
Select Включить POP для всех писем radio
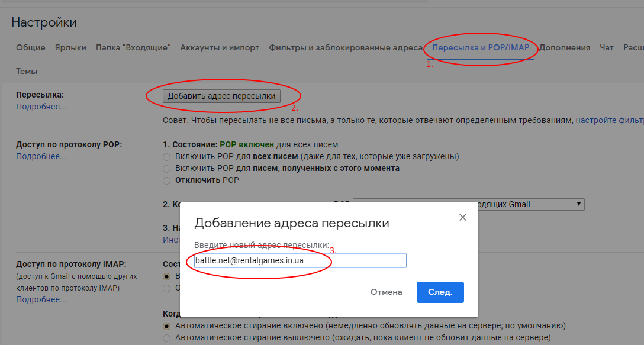coord(167,157)
